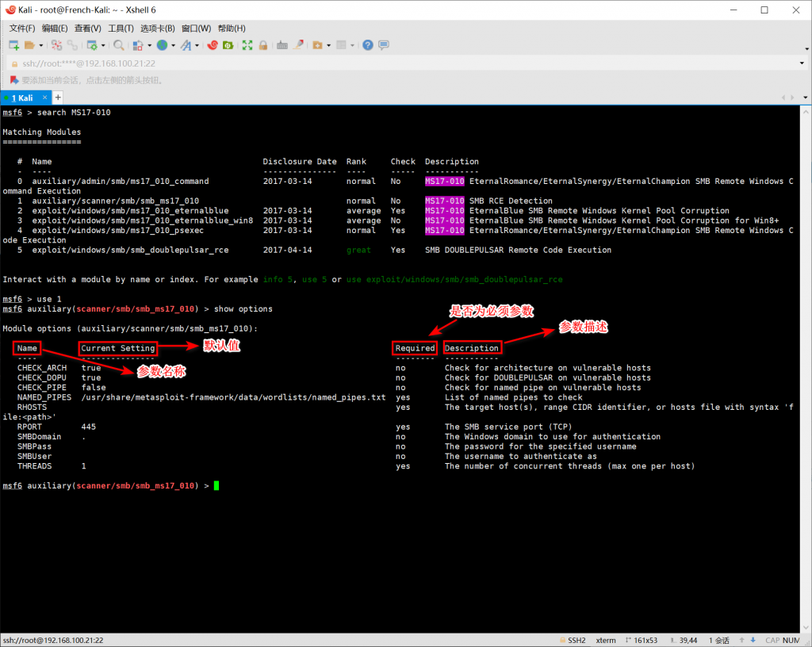Open Help with the question-mark icon

368,45
